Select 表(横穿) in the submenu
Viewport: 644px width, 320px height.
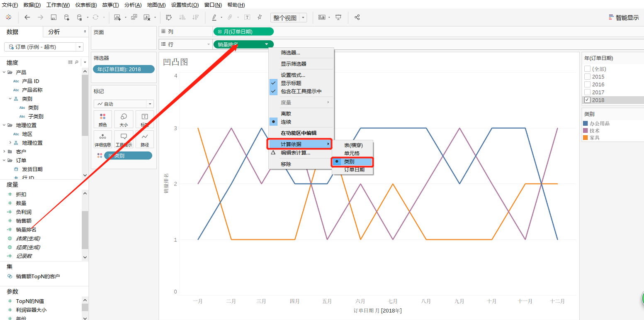(x=352, y=145)
